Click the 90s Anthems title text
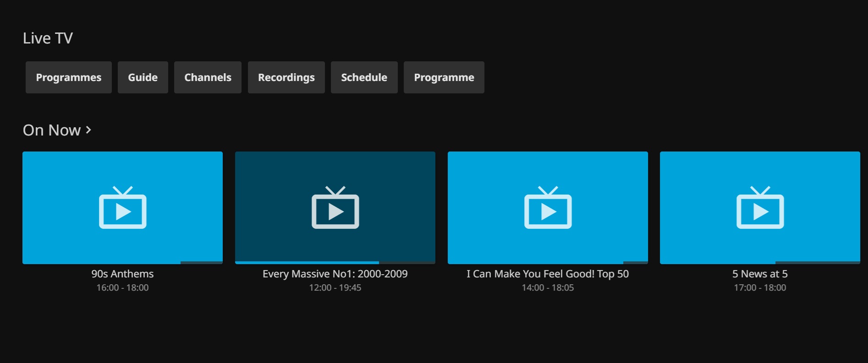Screen dimensions: 868x363 (122, 274)
